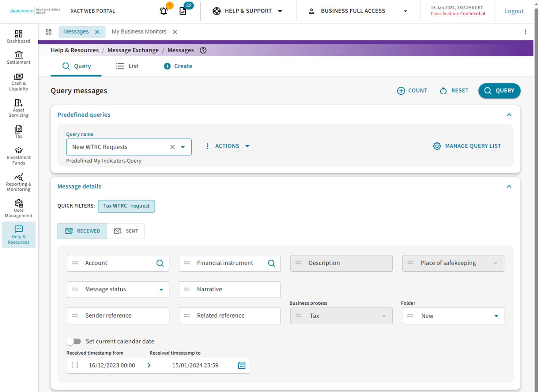Image resolution: width=539 pixels, height=392 pixels.
Task: Expand the Message status dropdown
Action: pos(161,290)
